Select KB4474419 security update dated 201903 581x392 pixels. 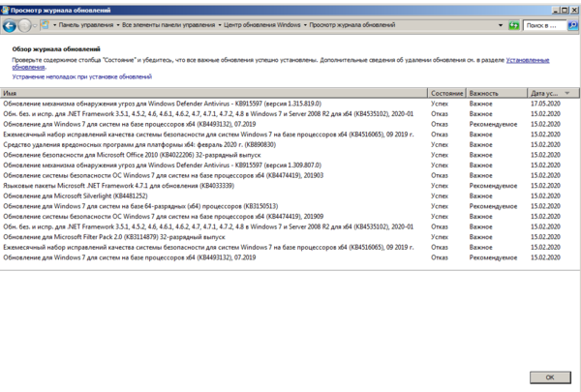tap(290, 175)
